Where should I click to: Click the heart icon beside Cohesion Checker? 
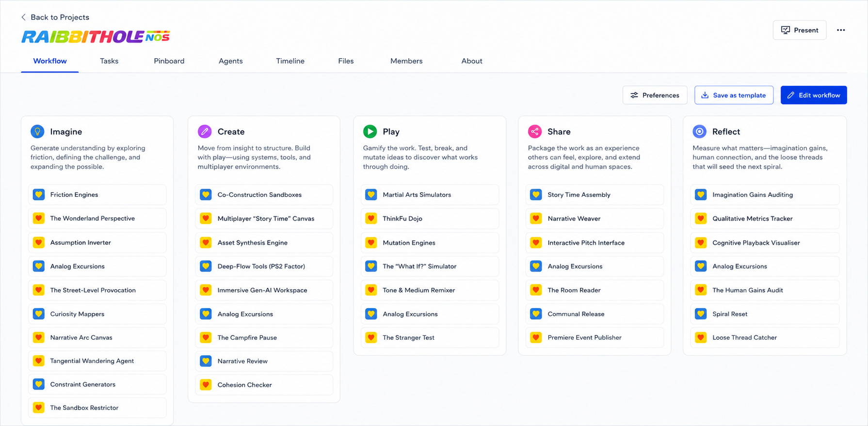(206, 385)
